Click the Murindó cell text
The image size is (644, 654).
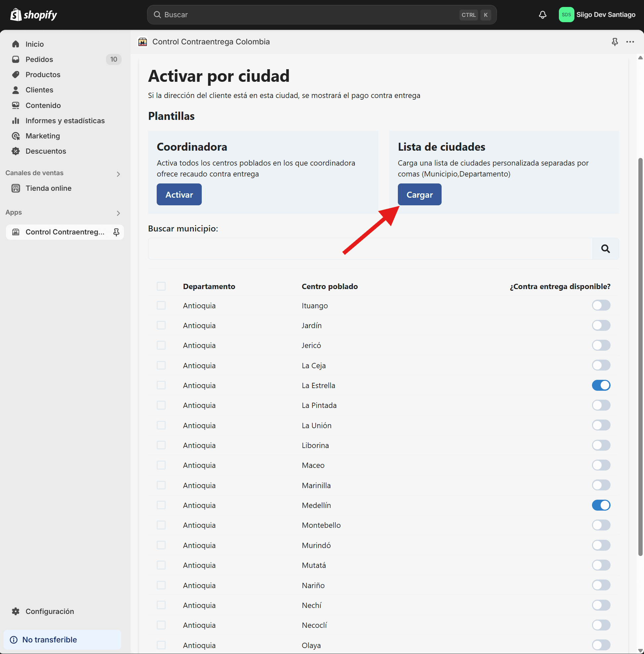click(316, 545)
